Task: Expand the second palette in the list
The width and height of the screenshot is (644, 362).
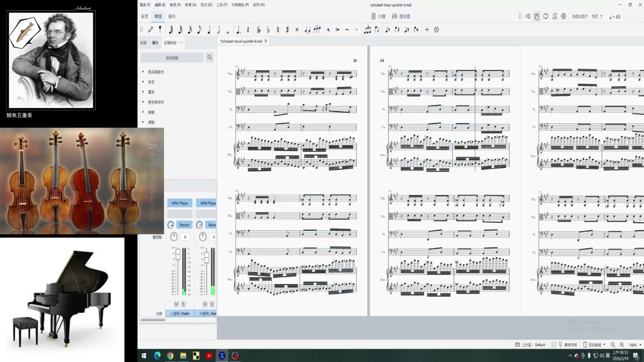Action: 143,82
